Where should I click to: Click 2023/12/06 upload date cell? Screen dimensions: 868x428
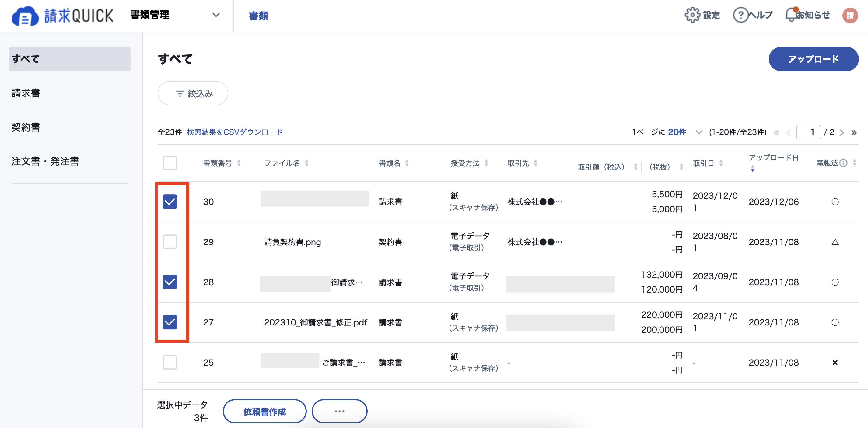coord(774,202)
